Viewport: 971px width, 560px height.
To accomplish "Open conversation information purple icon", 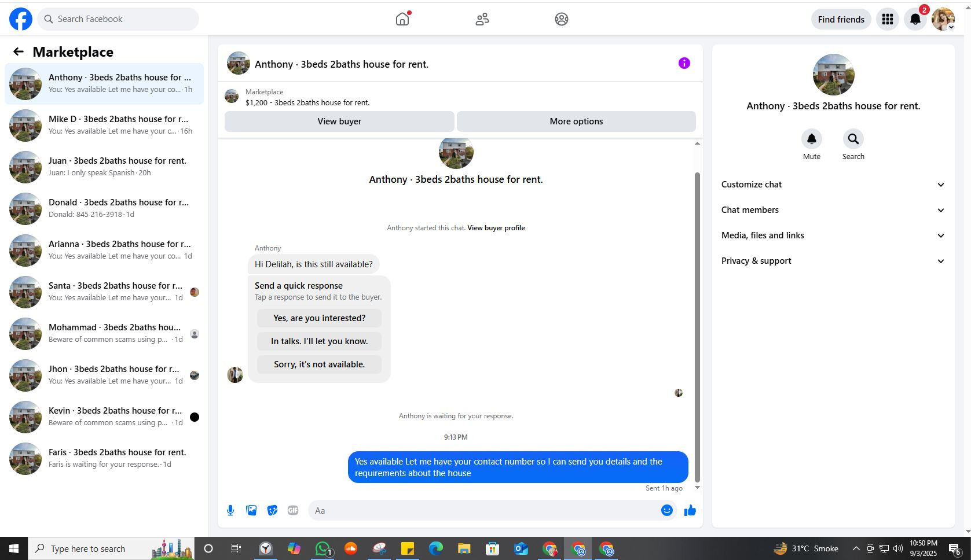I will (x=684, y=63).
